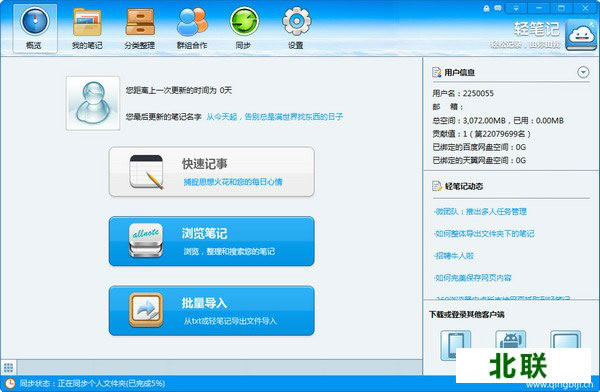The width and height of the screenshot is (600, 392).
Task: Click the 批量导入 batch import button
Action: point(212,310)
